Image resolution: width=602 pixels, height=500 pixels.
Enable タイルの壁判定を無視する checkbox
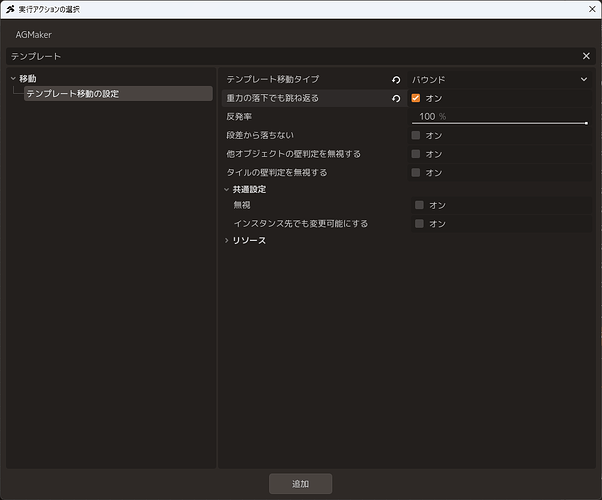coord(415,172)
